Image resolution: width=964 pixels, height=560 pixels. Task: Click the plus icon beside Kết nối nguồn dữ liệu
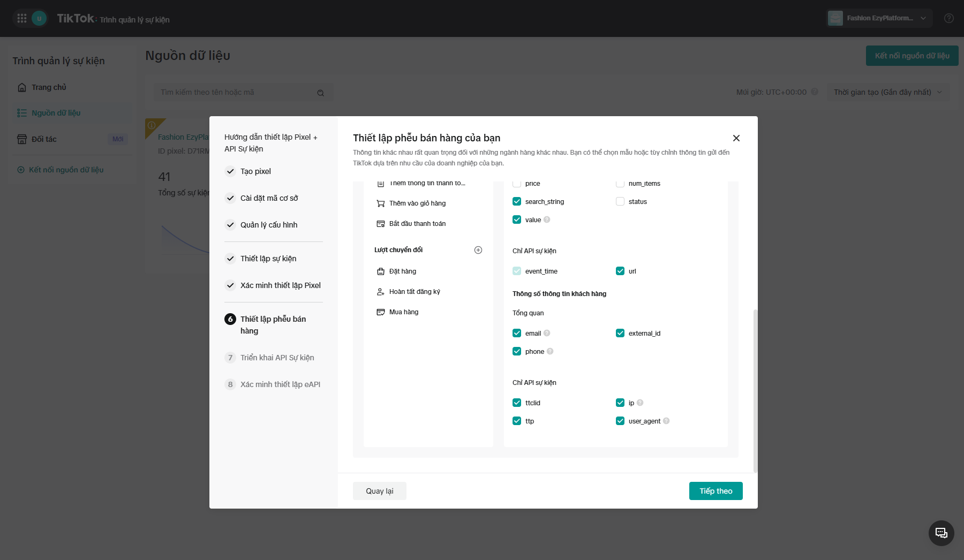tap(21, 170)
